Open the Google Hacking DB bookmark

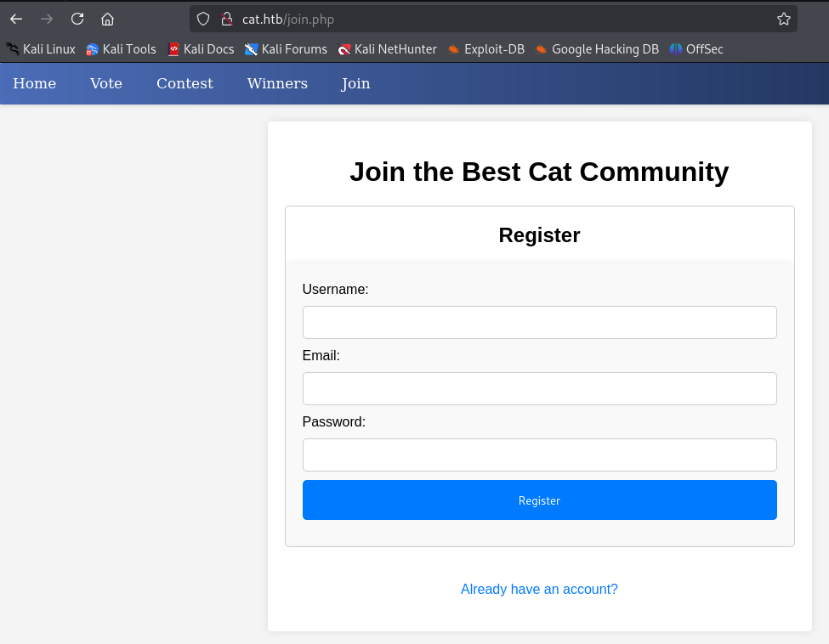click(x=597, y=49)
